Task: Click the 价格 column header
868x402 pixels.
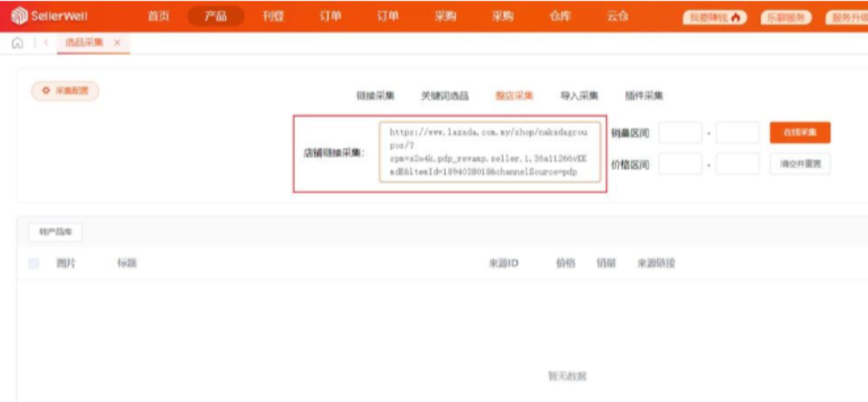Action: point(565,264)
